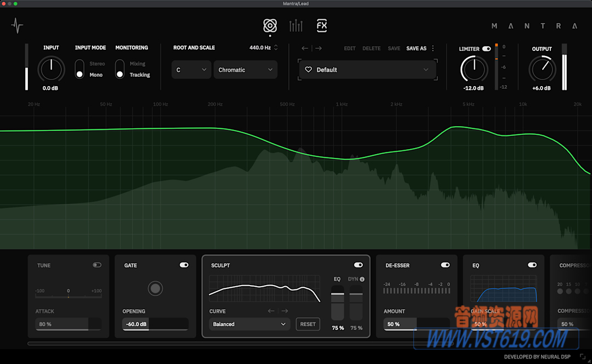This screenshot has height=364, width=592.
Task: Open the preset options three-dot menu
Action: (432, 48)
